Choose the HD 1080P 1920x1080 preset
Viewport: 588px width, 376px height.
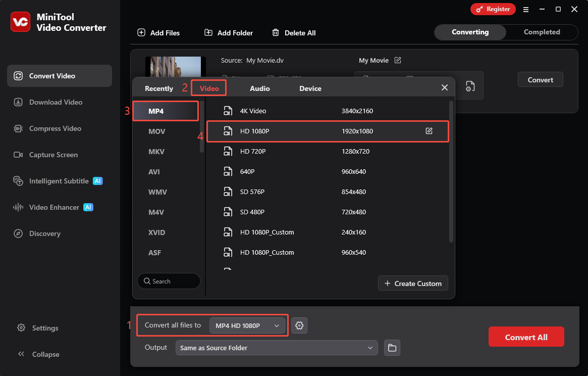coord(328,131)
